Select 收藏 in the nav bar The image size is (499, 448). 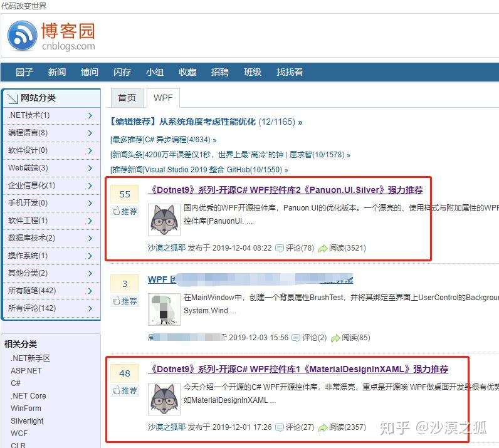tap(187, 72)
